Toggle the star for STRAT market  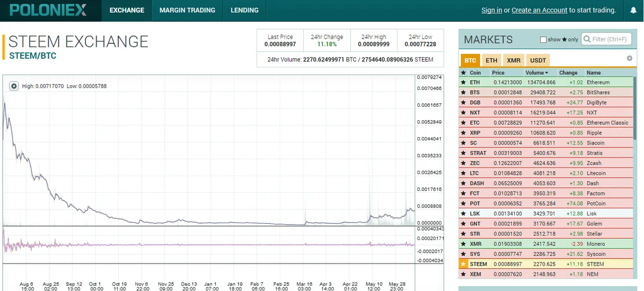[463, 153]
